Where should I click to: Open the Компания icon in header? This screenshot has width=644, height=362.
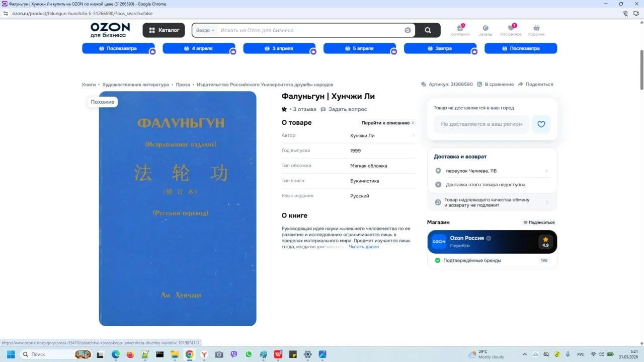pos(460,30)
